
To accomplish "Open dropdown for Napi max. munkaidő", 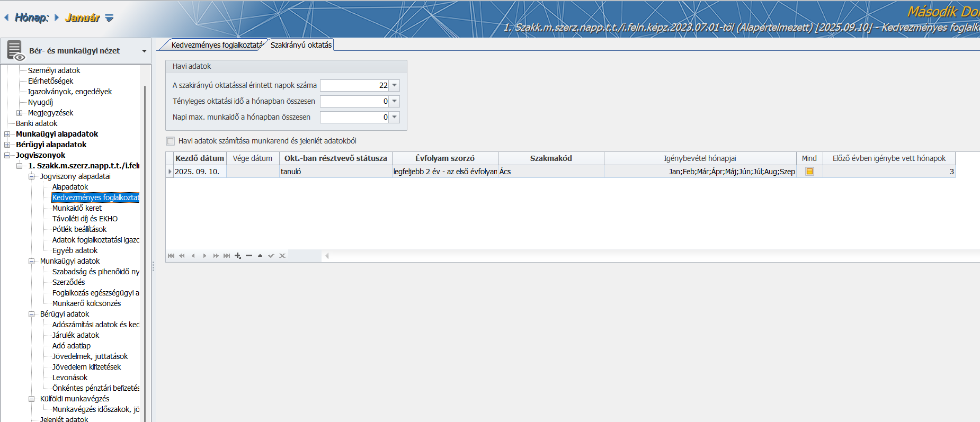I will pos(395,117).
